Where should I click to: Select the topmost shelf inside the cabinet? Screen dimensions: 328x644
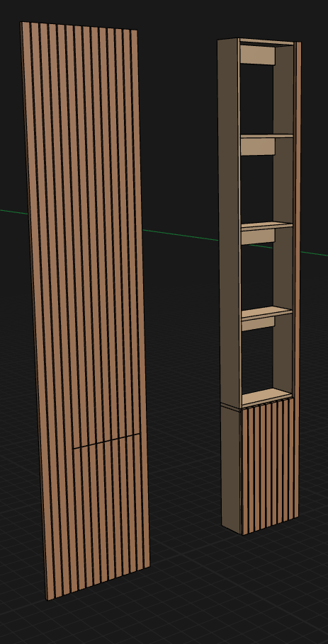coord(266,135)
